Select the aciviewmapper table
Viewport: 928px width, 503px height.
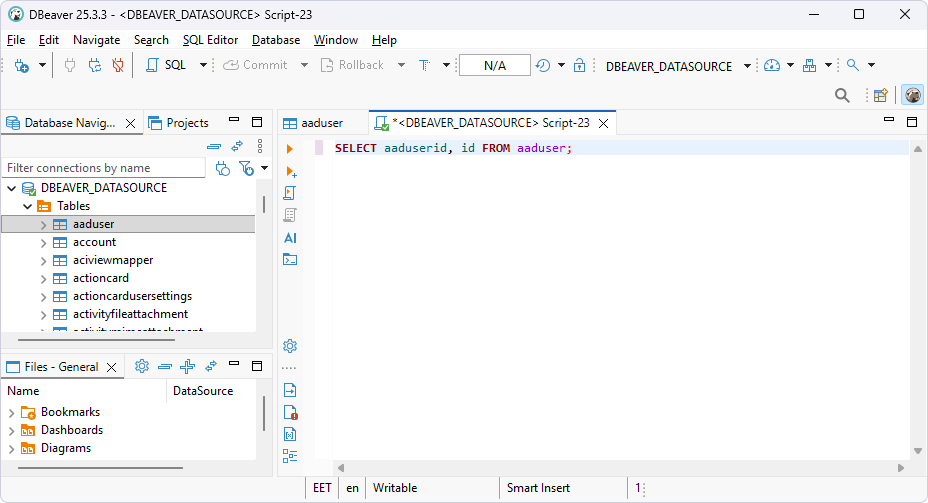(x=113, y=260)
